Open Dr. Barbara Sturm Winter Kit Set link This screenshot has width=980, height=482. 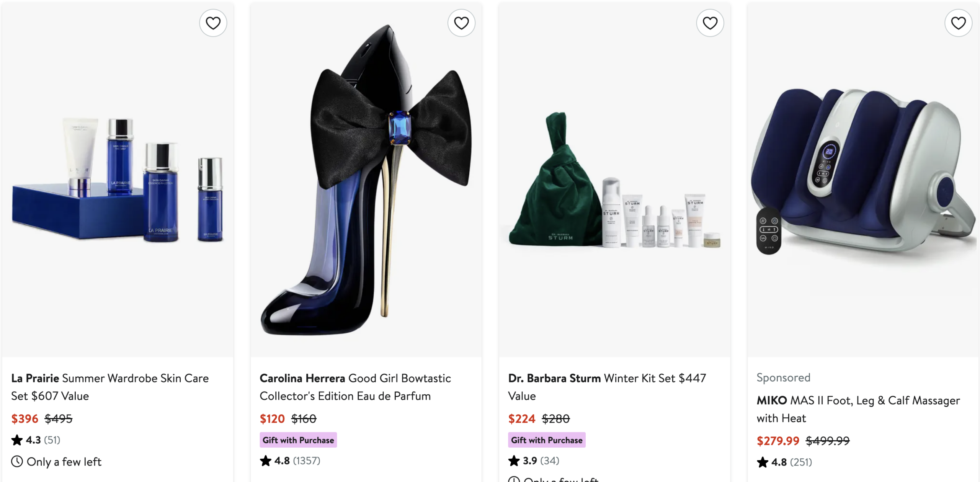coord(607,387)
